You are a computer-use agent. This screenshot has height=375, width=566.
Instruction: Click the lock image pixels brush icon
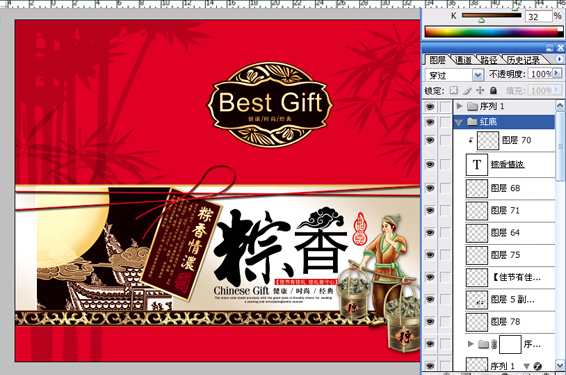[467, 90]
